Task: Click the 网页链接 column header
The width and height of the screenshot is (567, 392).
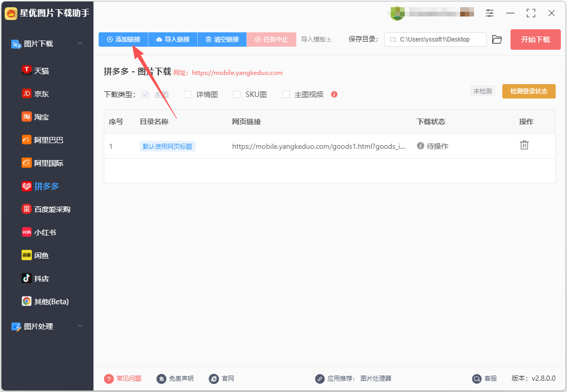Action: (x=246, y=122)
